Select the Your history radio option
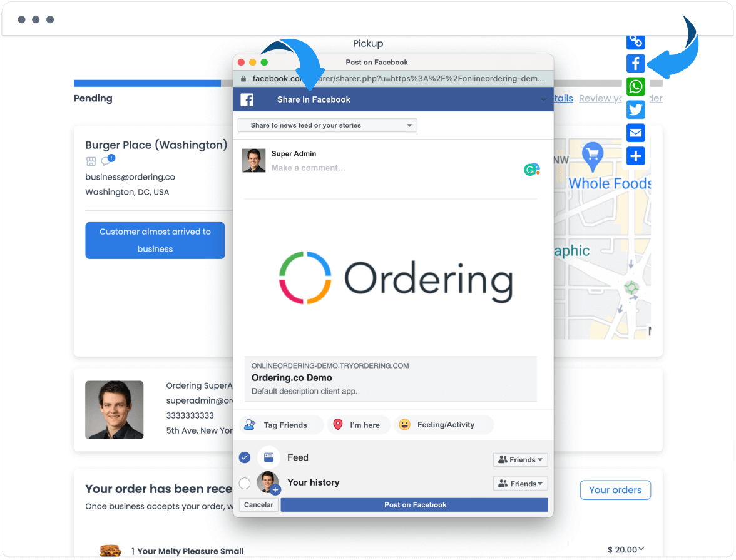Screen dimensions: 736x560 click(x=245, y=483)
